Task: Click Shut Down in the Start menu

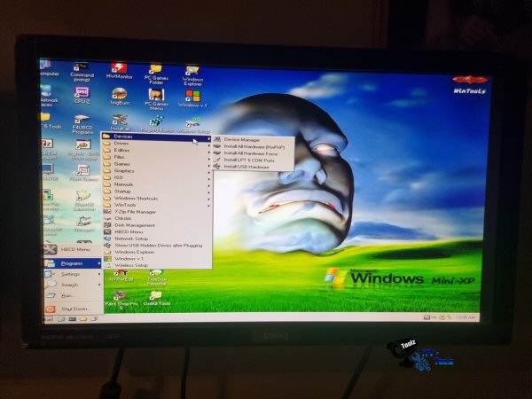Action: click(74, 309)
